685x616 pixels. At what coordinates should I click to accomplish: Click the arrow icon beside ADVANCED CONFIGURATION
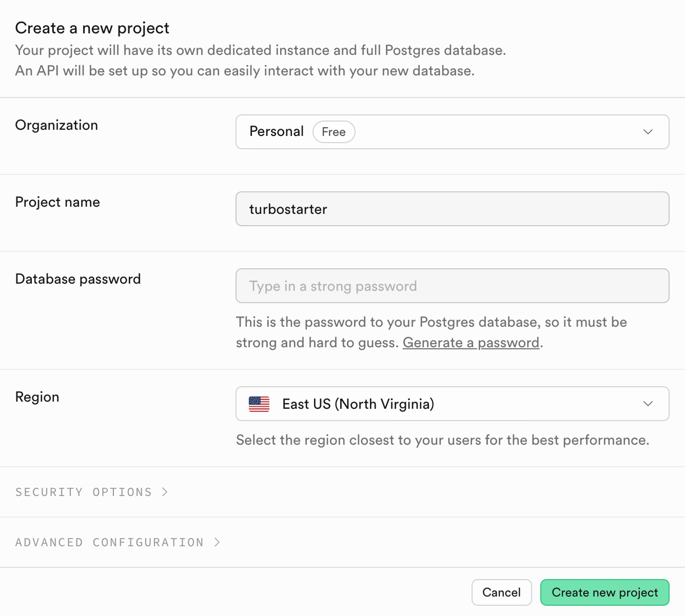(216, 542)
